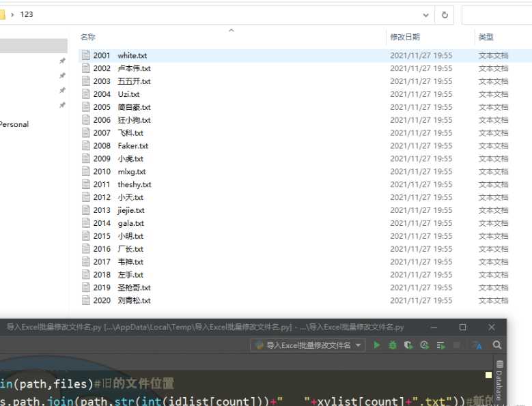Viewport: 532px width, 406px height.
Task: Select file 2012 小天.txt
Action: 118,197
